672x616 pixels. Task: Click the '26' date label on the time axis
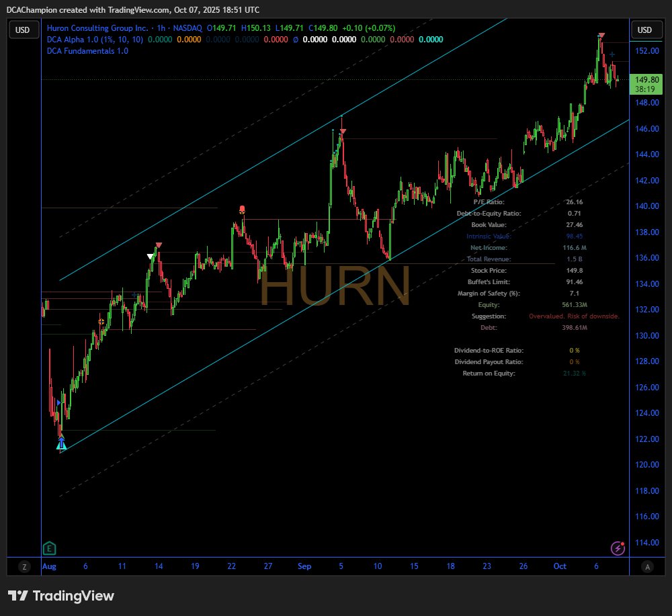click(523, 566)
